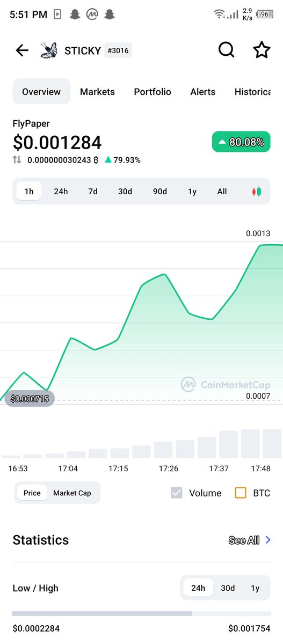The height and width of the screenshot is (644, 283).
Task: Tap the CoinMarketCap notification icon in status bar
Action: pyautogui.click(x=92, y=14)
